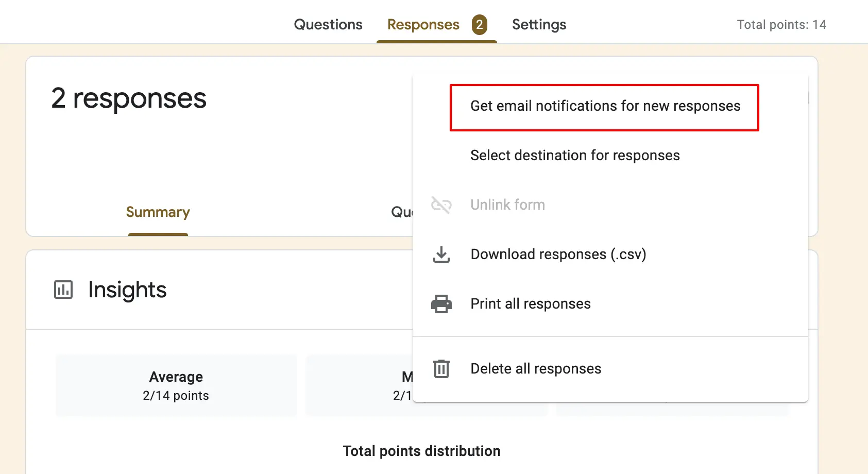Click the Total points: 14 label
The image size is (868, 474).
(x=781, y=24)
